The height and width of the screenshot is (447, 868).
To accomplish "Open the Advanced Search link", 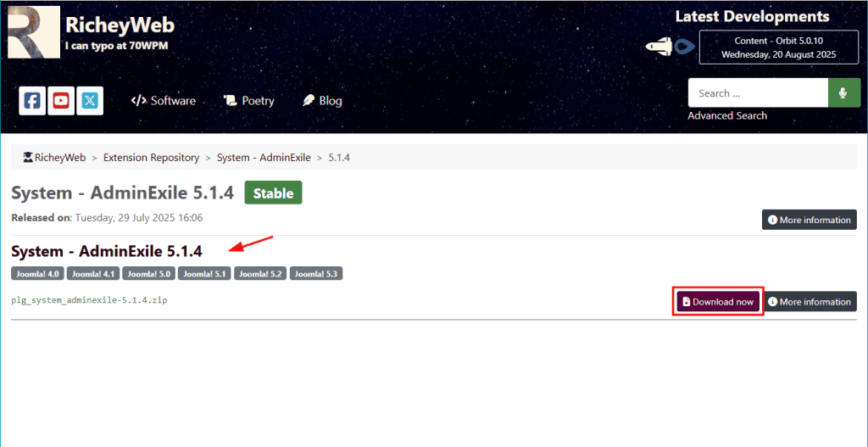I will (727, 115).
